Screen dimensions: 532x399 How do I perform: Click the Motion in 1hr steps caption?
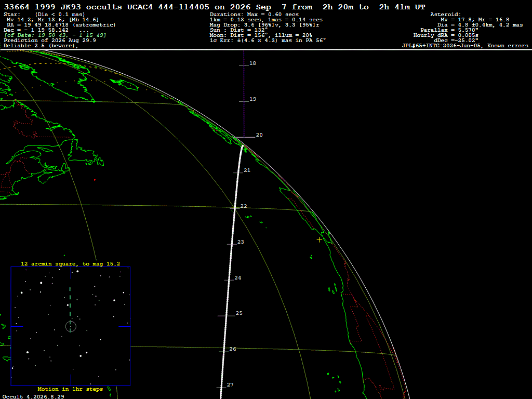70,389
